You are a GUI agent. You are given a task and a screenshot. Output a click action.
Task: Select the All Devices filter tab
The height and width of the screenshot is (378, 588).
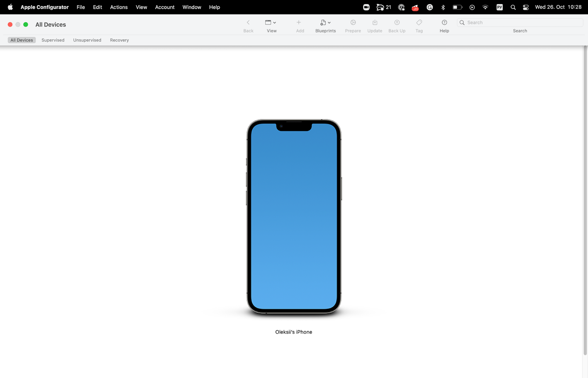(x=22, y=40)
